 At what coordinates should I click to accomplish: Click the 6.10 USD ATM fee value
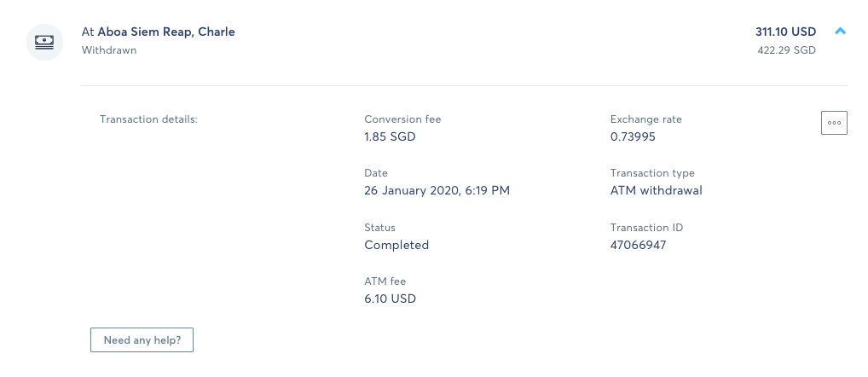tap(390, 299)
